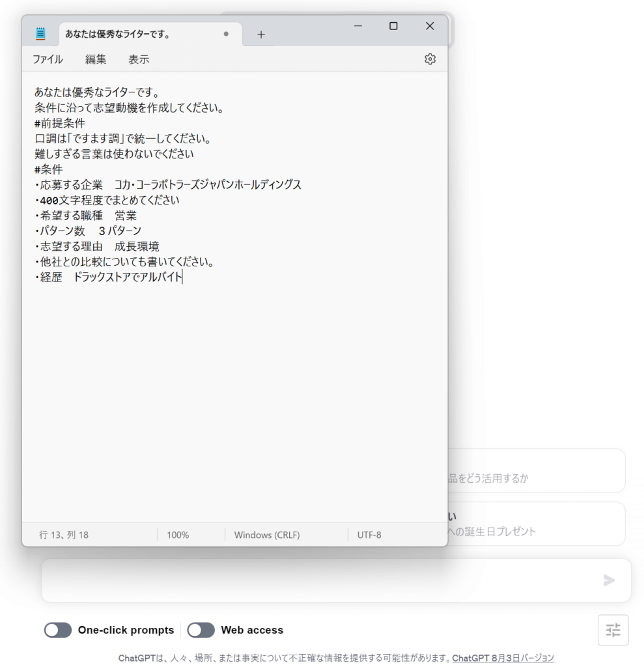Image resolution: width=644 pixels, height=667 pixels.
Task: Click the send arrow in ChatGPT message box
Action: pyautogui.click(x=609, y=580)
